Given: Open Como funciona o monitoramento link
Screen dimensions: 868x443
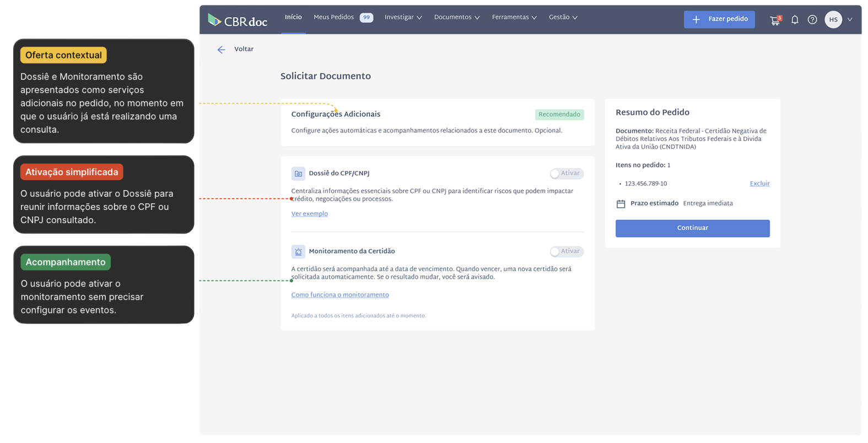Looking at the screenshot, I should click(340, 295).
